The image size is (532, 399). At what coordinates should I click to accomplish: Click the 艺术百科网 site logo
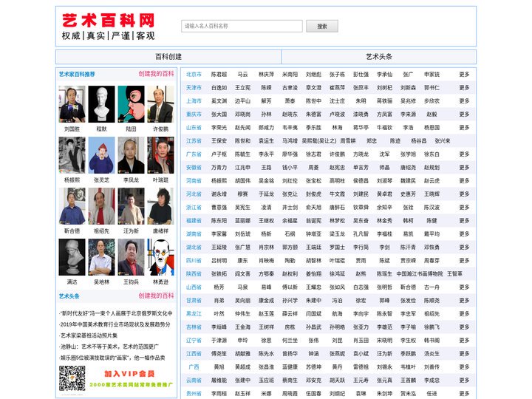click(108, 27)
